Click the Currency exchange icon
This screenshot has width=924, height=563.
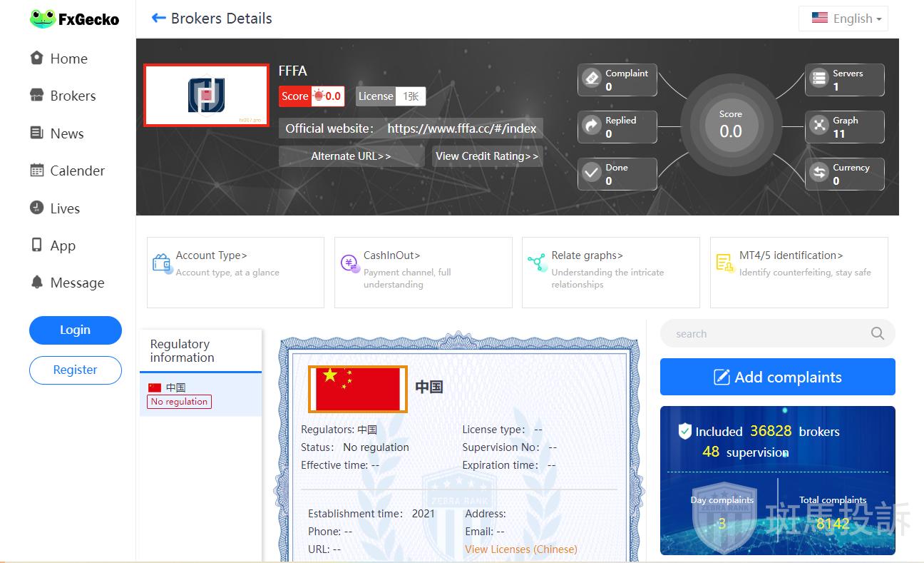pos(819,173)
